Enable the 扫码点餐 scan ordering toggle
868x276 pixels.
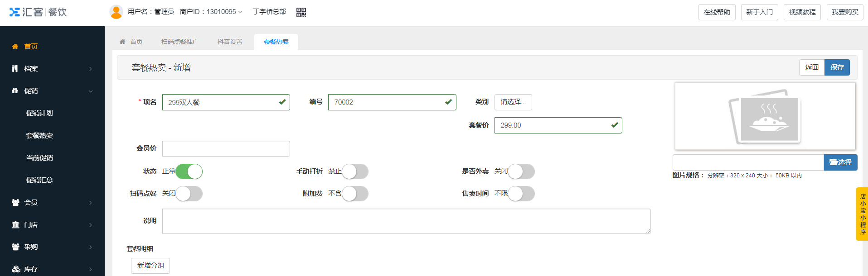(189, 194)
